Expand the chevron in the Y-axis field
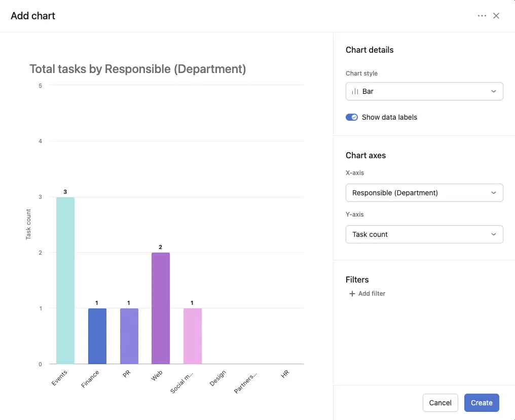This screenshot has height=420, width=515. pos(494,234)
